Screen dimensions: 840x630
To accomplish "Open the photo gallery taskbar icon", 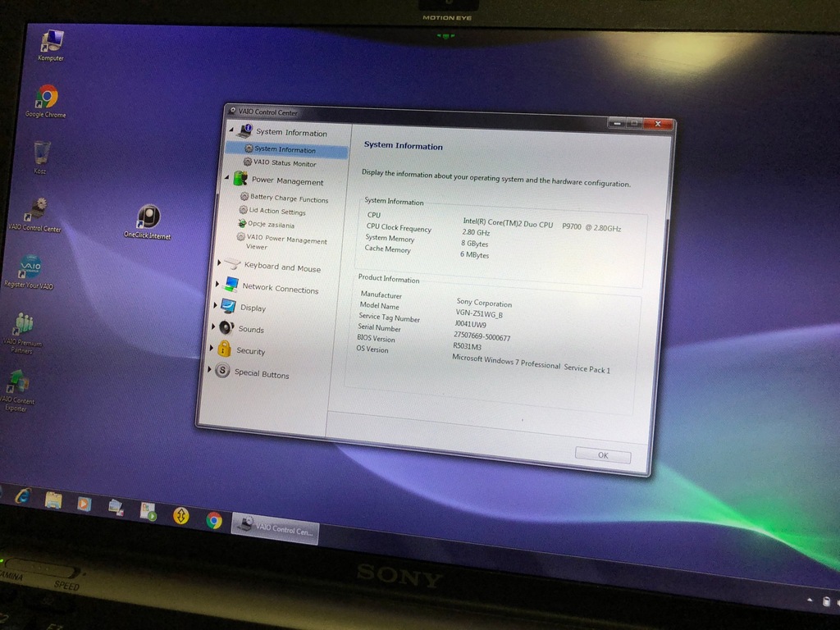I will pyautogui.click(x=116, y=507).
